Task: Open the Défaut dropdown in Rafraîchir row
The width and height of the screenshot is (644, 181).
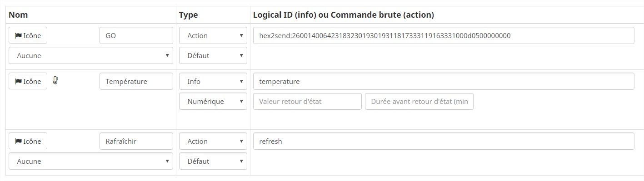Action: tap(213, 161)
